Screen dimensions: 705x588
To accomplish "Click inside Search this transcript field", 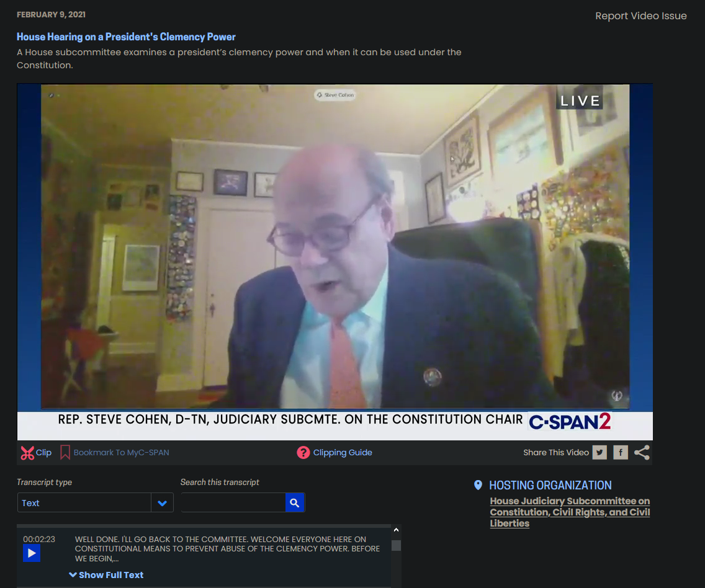I will coord(233,502).
